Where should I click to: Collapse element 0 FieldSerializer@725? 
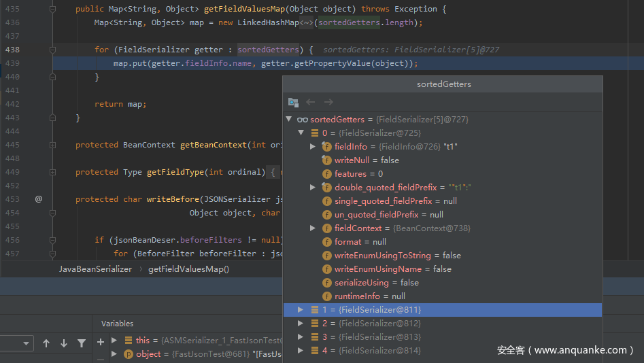point(301,133)
